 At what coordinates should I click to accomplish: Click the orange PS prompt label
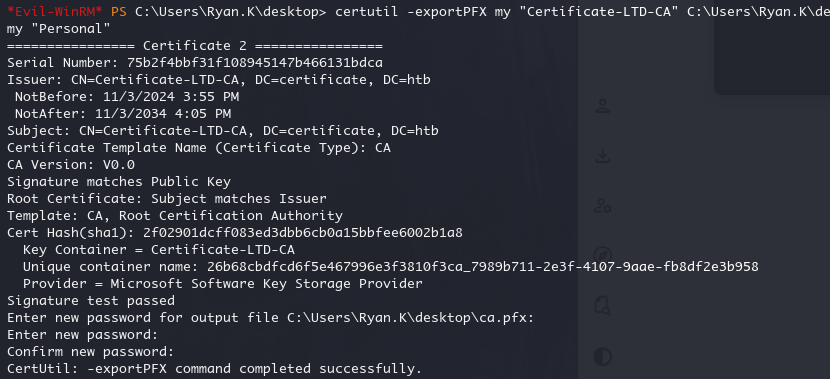point(119,12)
